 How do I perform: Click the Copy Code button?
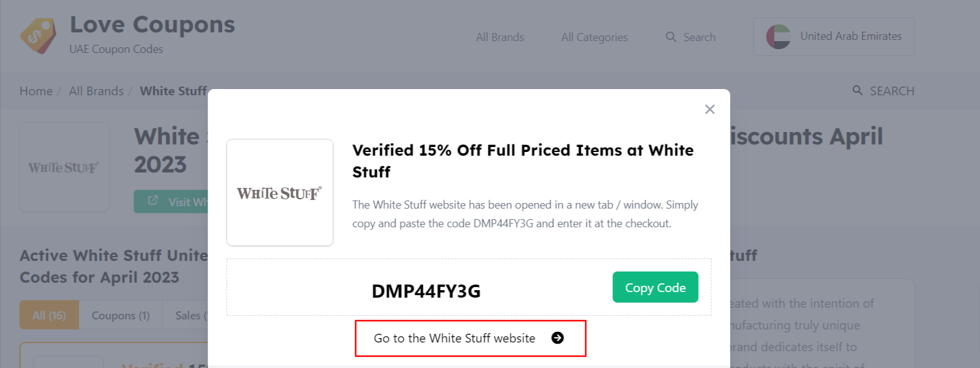pyautogui.click(x=655, y=287)
